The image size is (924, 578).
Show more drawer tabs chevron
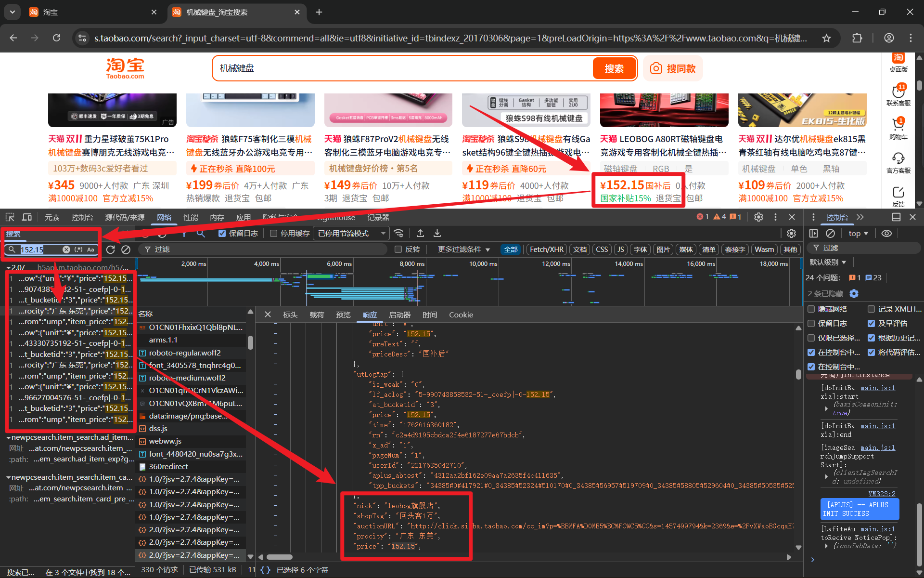click(x=860, y=217)
